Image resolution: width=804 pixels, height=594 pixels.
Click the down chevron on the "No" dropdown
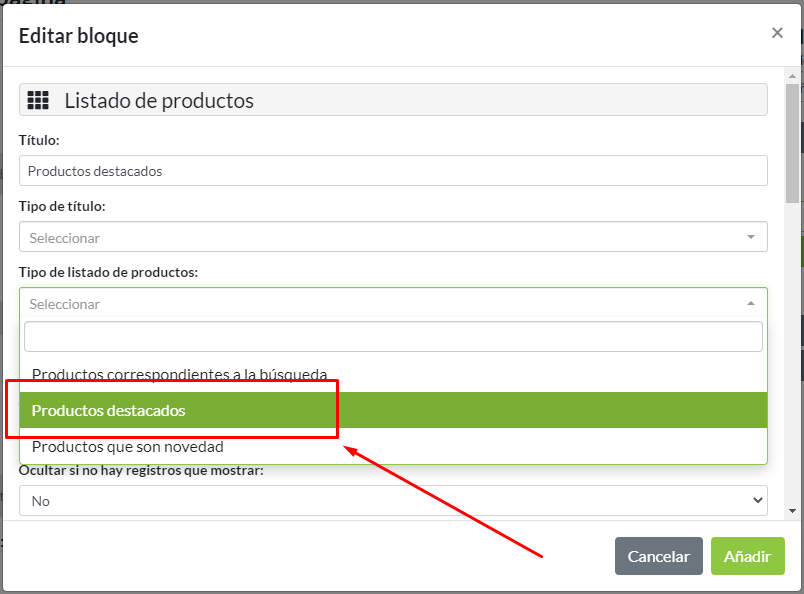(755, 500)
